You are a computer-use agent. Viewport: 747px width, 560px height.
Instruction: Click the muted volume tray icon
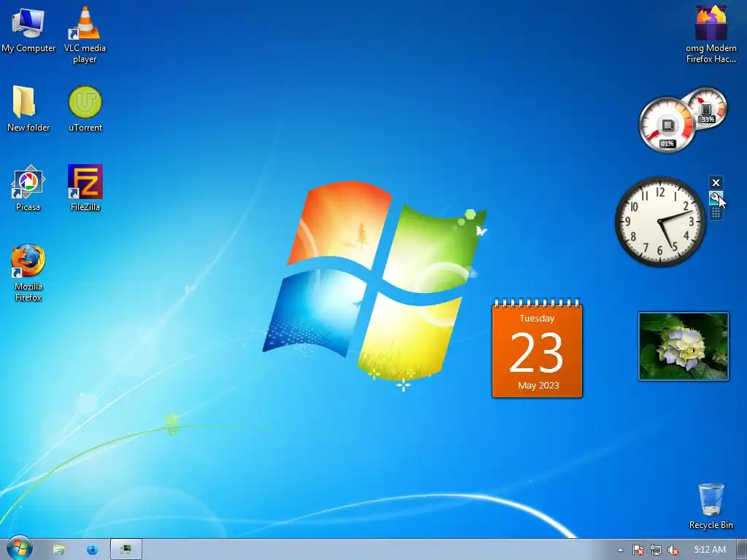[673, 550]
